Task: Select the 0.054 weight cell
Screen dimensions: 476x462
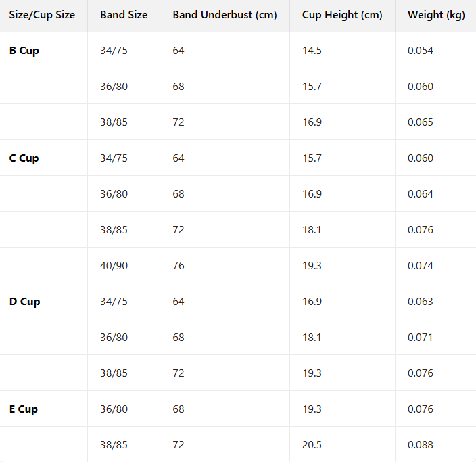Action: pyautogui.click(x=421, y=51)
